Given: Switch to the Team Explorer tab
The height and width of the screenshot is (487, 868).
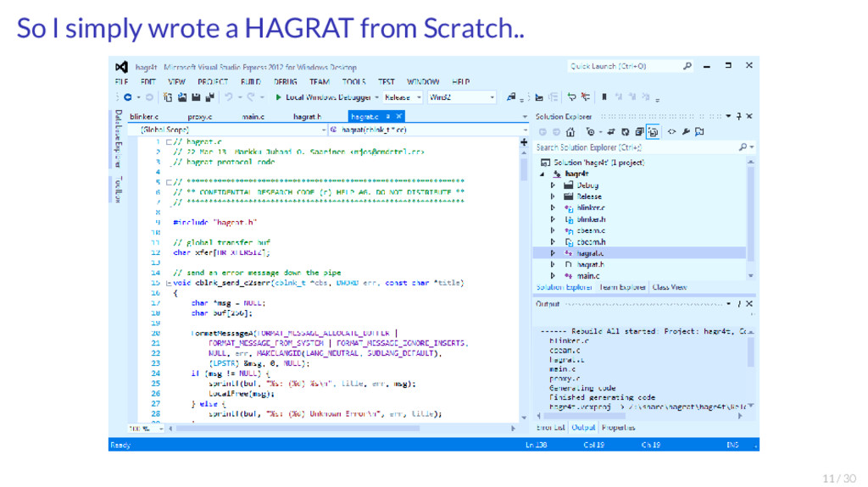Looking at the screenshot, I should point(622,287).
